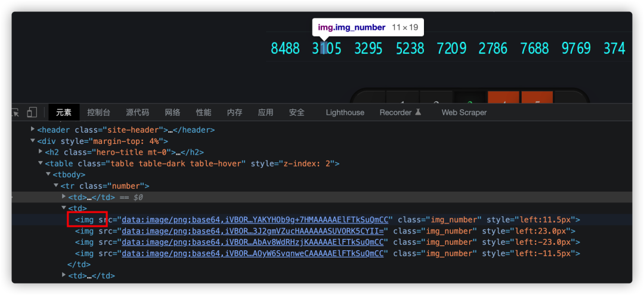Open the 性能 (Performance) tab
This screenshot has width=644, height=295.
(x=203, y=112)
